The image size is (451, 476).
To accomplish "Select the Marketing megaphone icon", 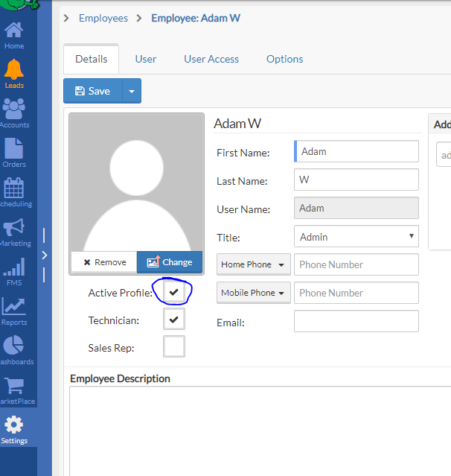I will [x=13, y=228].
